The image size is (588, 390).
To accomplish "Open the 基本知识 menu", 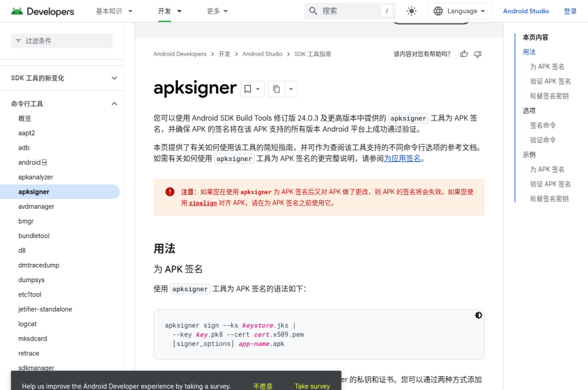I will click(114, 11).
